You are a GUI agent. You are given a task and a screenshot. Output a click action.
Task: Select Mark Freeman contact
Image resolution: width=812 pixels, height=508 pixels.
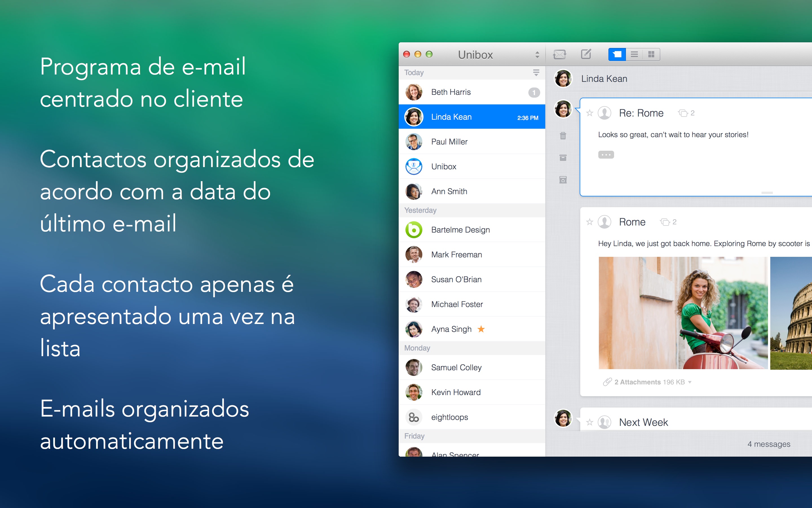[x=472, y=255]
